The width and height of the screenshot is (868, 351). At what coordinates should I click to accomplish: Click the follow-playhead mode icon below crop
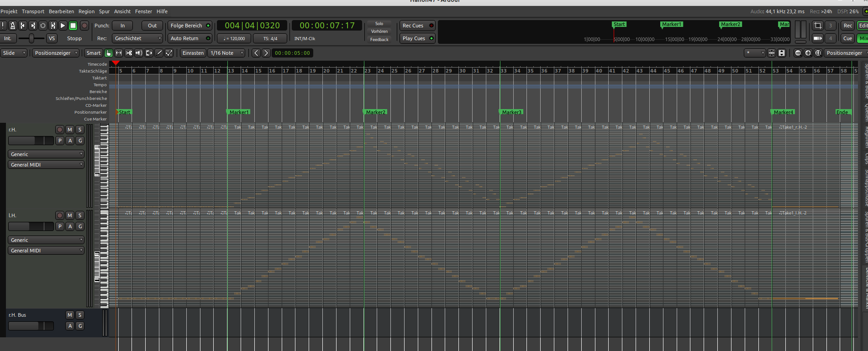point(818,38)
